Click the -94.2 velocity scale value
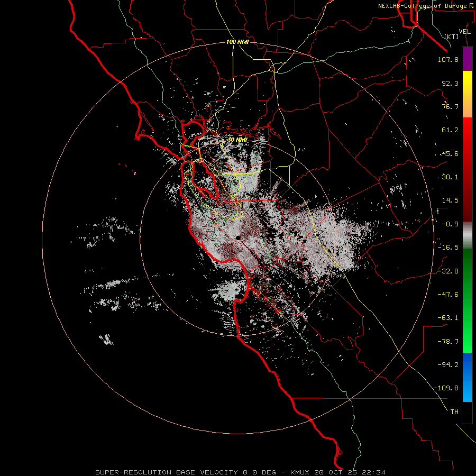The height and width of the screenshot is (476, 476). (x=448, y=365)
